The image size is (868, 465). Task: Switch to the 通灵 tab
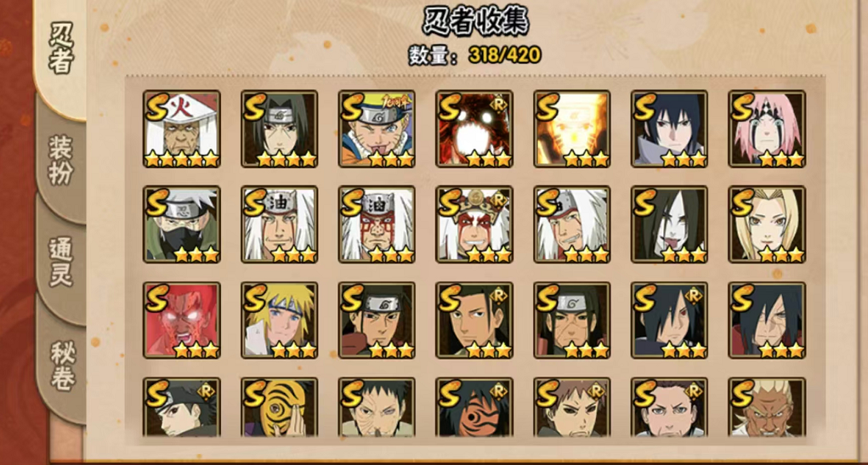pyautogui.click(x=60, y=261)
